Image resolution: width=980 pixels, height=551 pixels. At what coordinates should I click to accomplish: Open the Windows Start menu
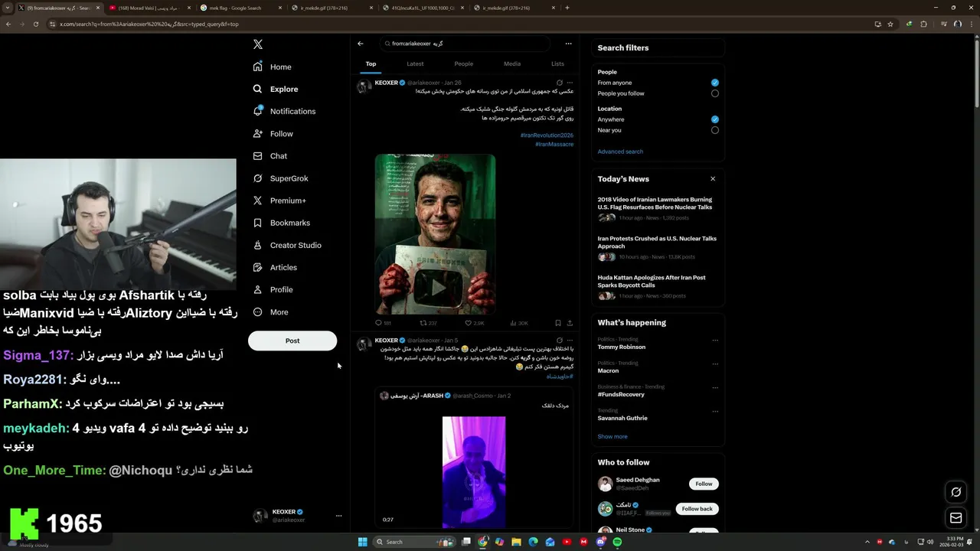[363, 542]
